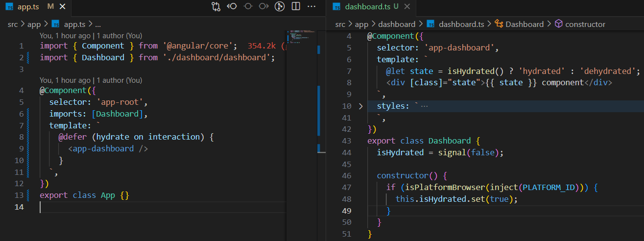Screen dimensions: 644x241
Task: Go to the next change arrow icon
Action: (x=263, y=7)
